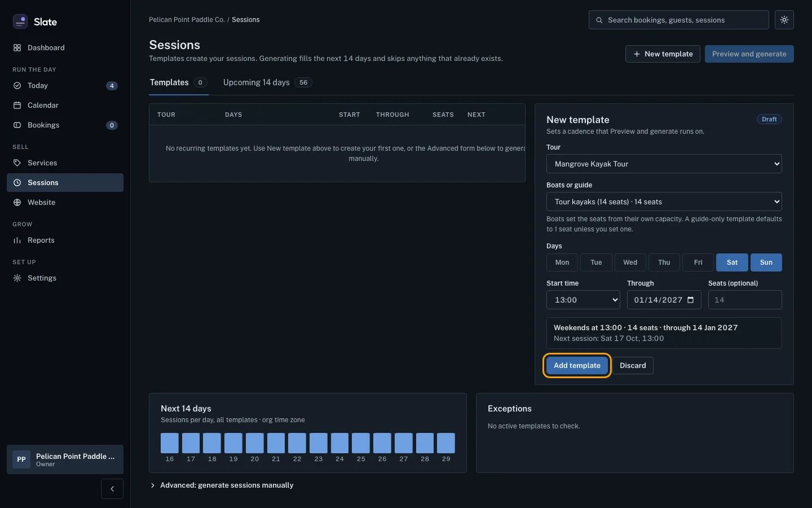
Task: Open Dashboard via its grid icon
Action: click(x=17, y=48)
